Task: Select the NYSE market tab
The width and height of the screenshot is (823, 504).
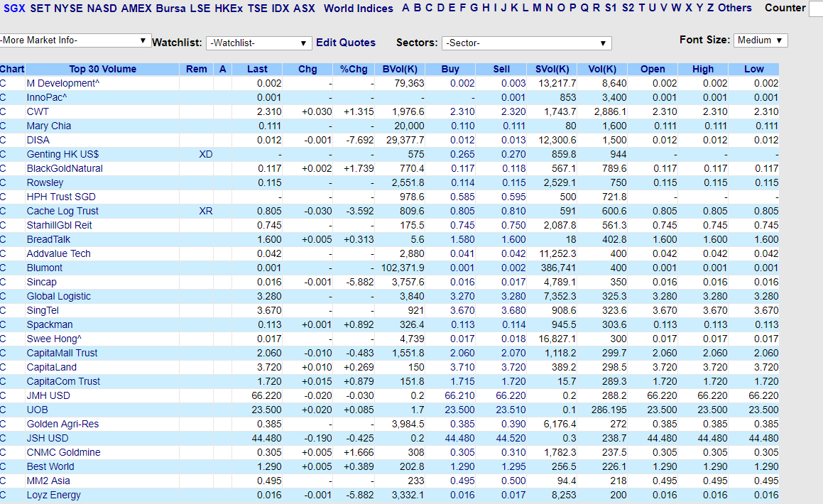Action: [x=68, y=9]
